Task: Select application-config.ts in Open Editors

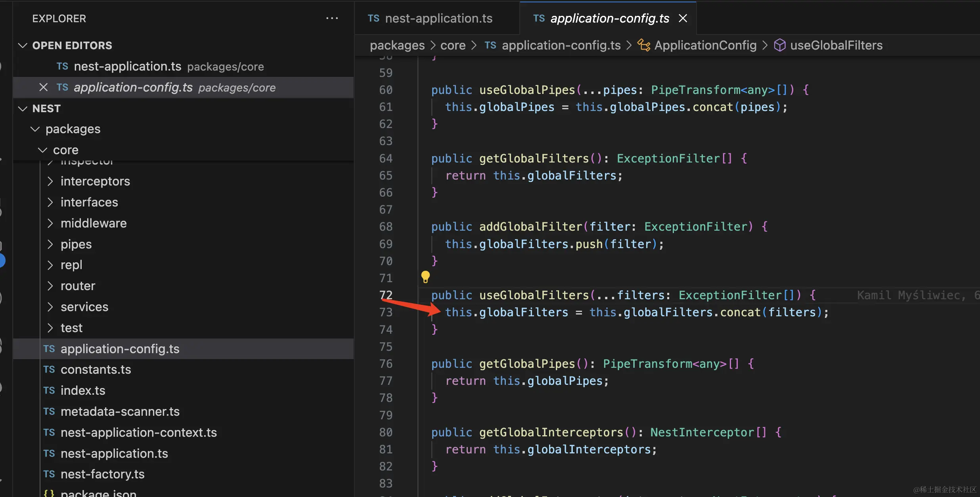Action: [x=183, y=88]
